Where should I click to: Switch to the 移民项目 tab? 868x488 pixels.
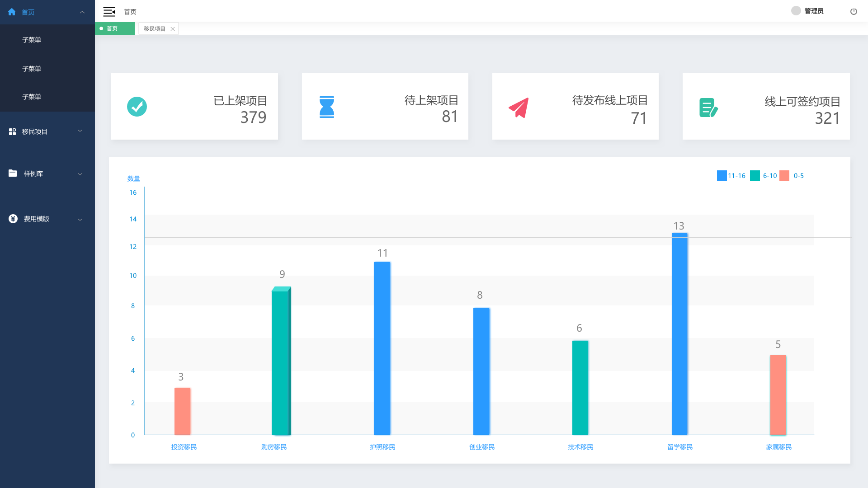click(x=154, y=29)
